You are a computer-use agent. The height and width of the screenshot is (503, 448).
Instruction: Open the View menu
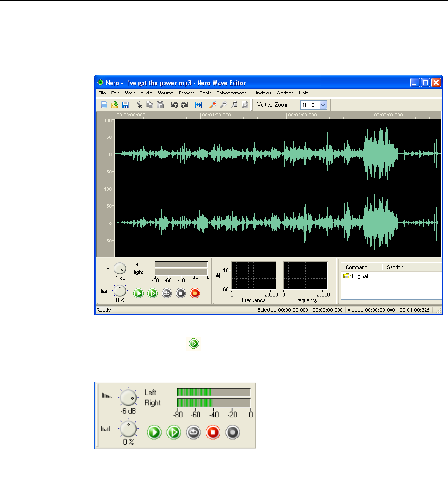(130, 93)
